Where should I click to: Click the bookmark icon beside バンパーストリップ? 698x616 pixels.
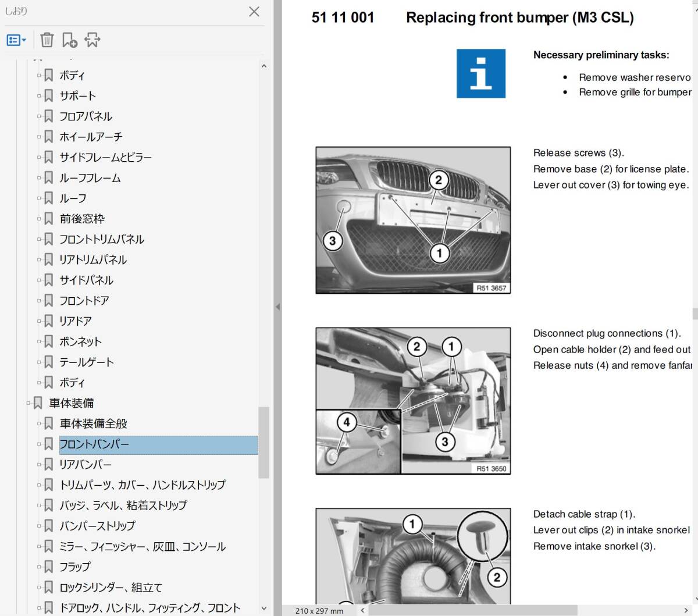[49, 526]
